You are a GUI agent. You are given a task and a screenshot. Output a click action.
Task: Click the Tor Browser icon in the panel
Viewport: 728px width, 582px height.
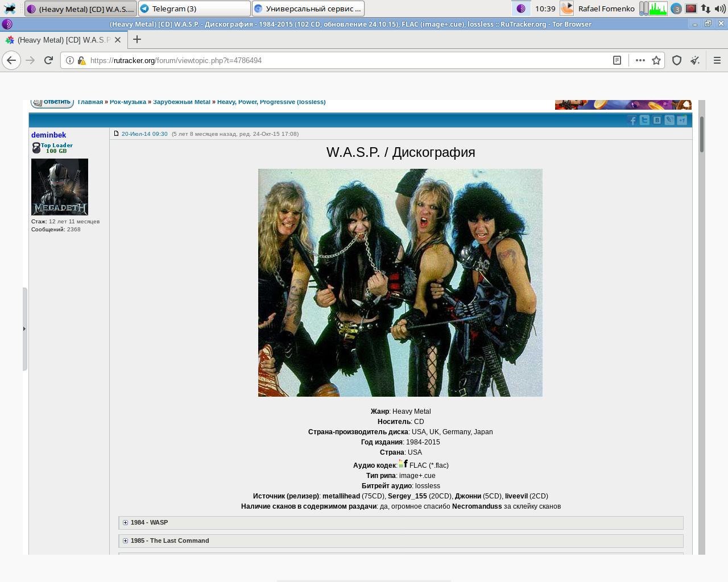click(x=520, y=9)
